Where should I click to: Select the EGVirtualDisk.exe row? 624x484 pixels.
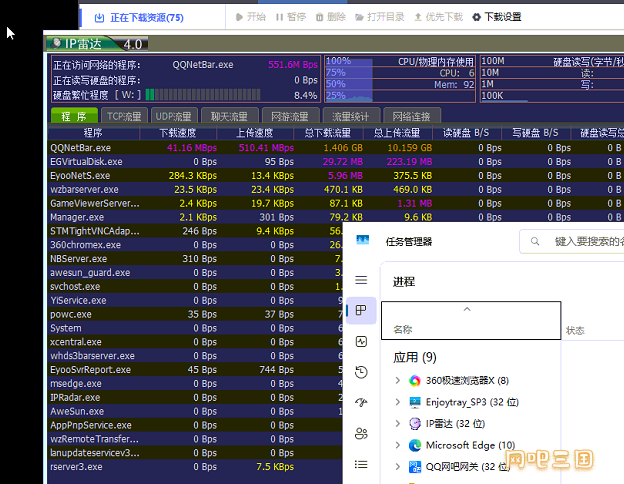[x=335, y=162]
